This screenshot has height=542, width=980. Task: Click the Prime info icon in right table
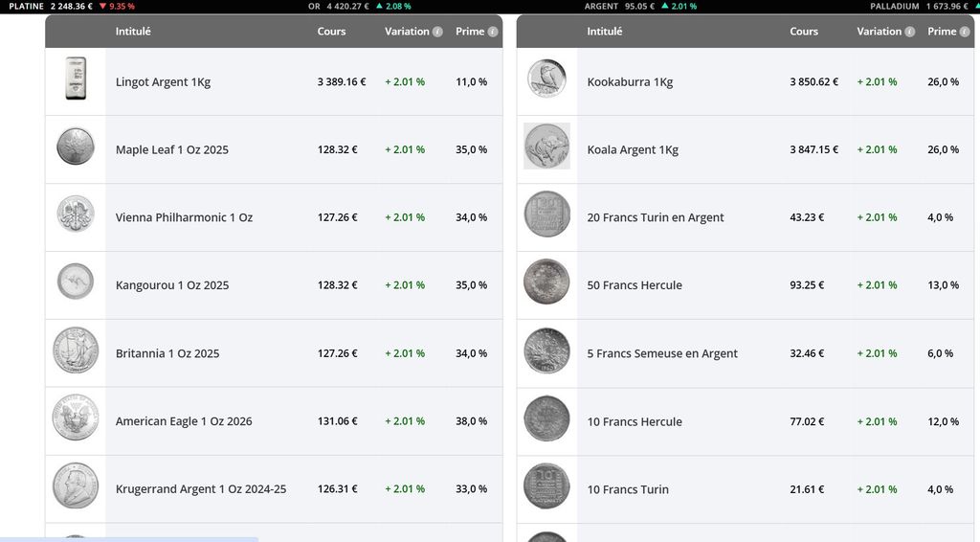pyautogui.click(x=965, y=32)
